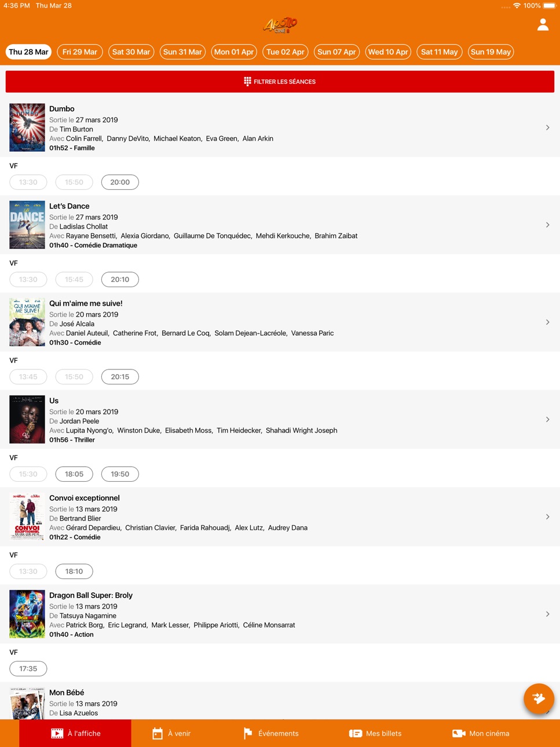Pick the 17:35 Dragon Ball showtime
Image resolution: width=560 pixels, height=747 pixels.
tap(28, 668)
